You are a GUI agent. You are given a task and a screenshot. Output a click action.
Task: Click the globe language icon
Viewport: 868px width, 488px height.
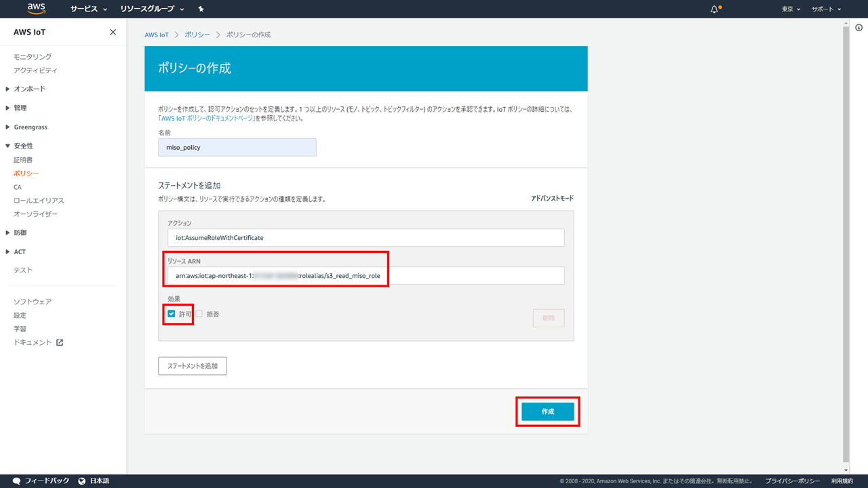click(82, 481)
